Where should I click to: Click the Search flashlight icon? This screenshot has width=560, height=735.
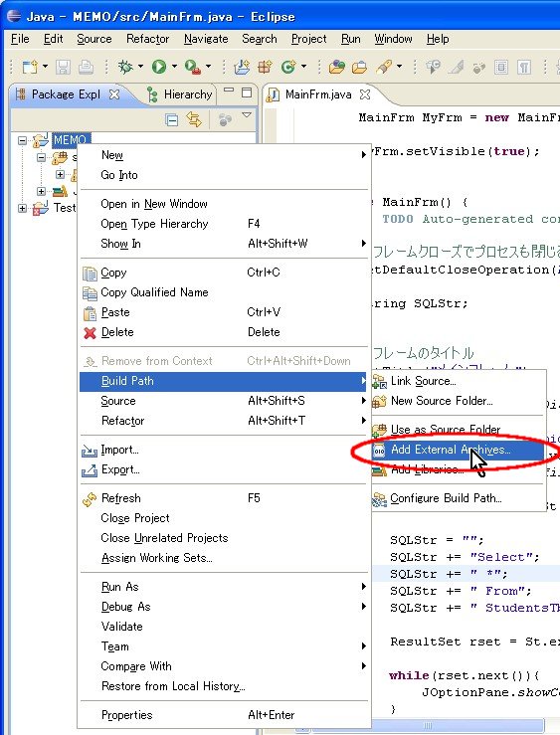tap(384, 67)
